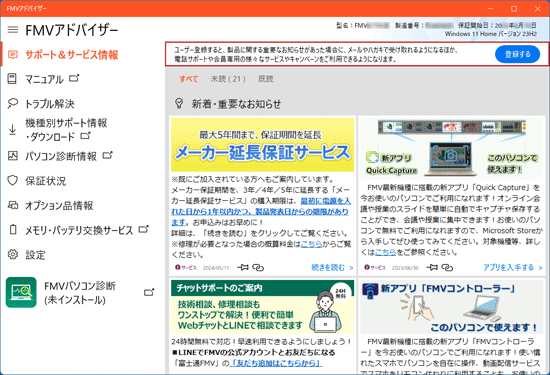Open the hamburger navigation menu

coord(13,29)
